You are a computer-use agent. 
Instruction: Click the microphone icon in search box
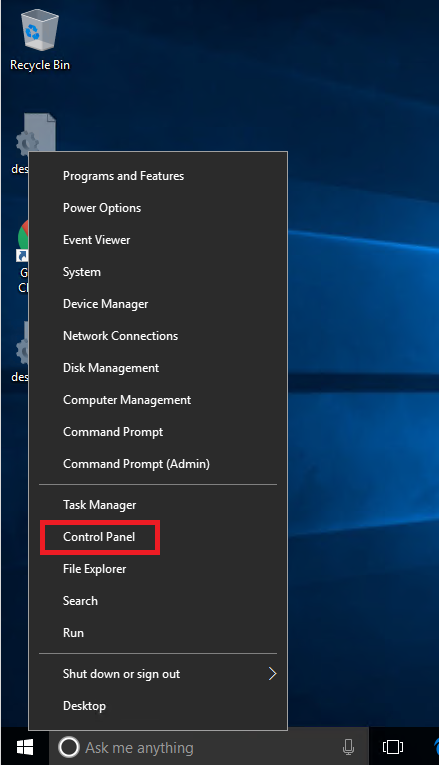coord(348,747)
